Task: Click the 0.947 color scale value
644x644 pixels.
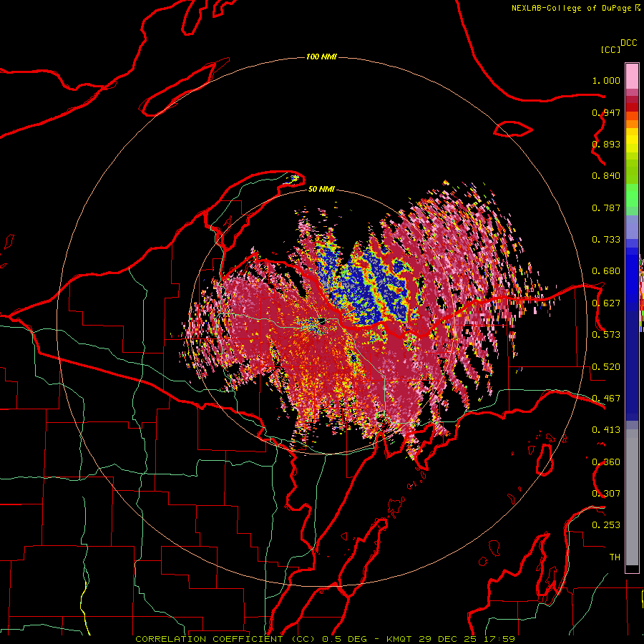Action: [606, 112]
